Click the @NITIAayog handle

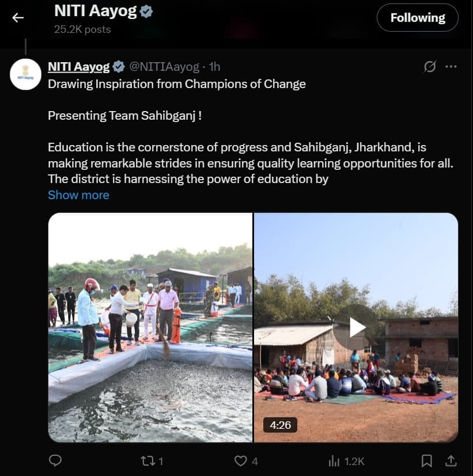[x=164, y=67]
